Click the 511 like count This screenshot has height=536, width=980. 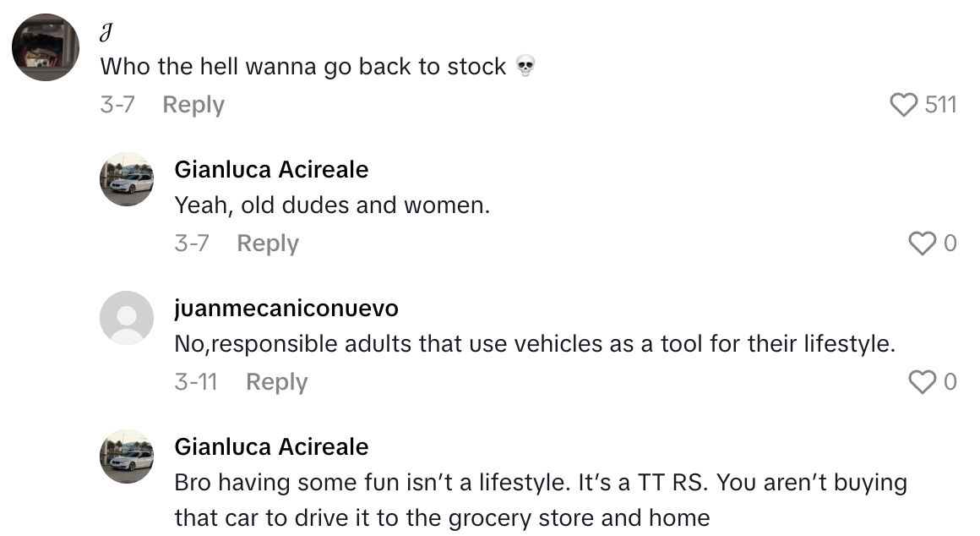point(940,105)
